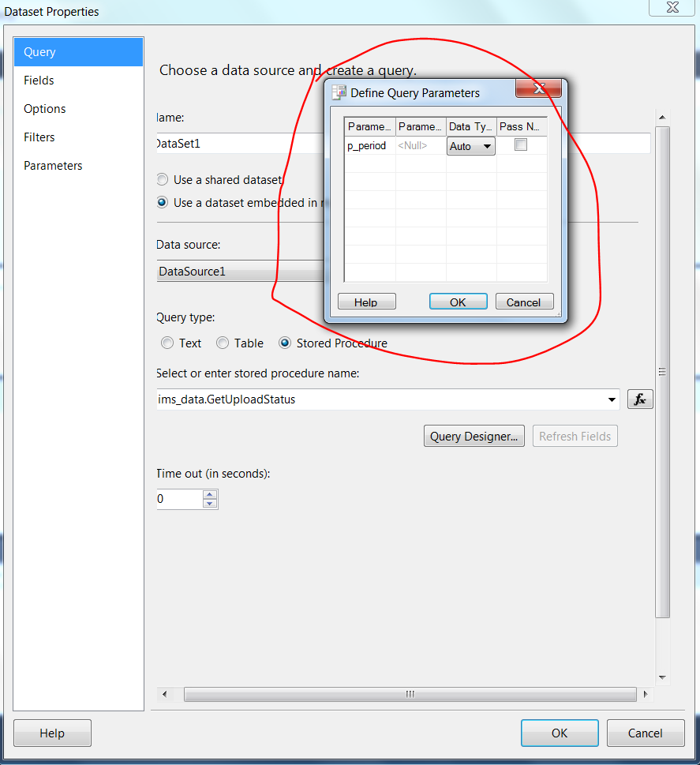Image resolution: width=700 pixels, height=765 pixels.
Task: Cancel the Dataset Properties dialog
Action: coord(646,733)
